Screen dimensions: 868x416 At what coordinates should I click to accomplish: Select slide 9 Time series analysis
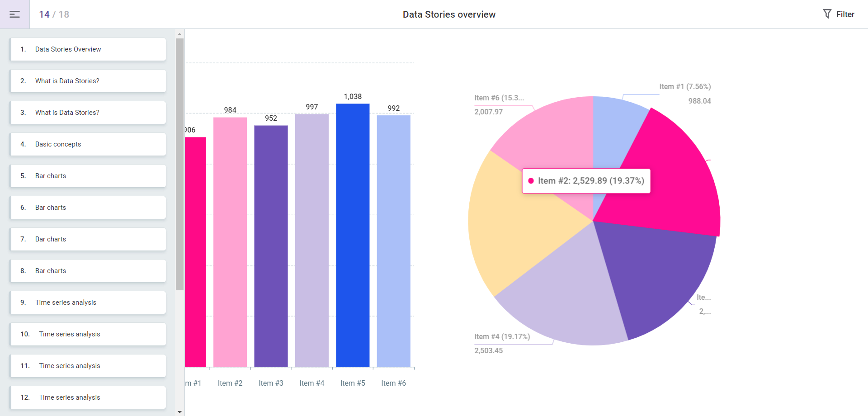[x=88, y=302]
